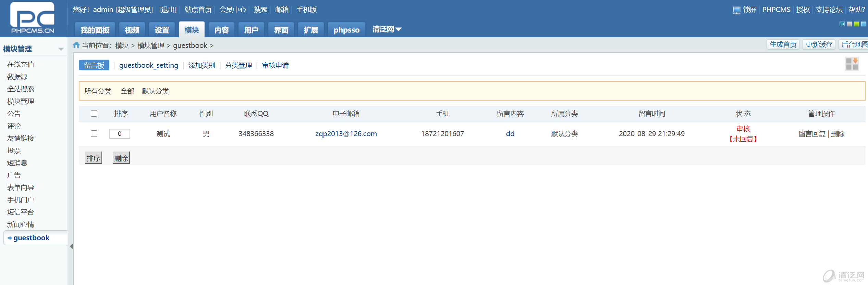Open the 审核申请 link

pyautogui.click(x=276, y=65)
